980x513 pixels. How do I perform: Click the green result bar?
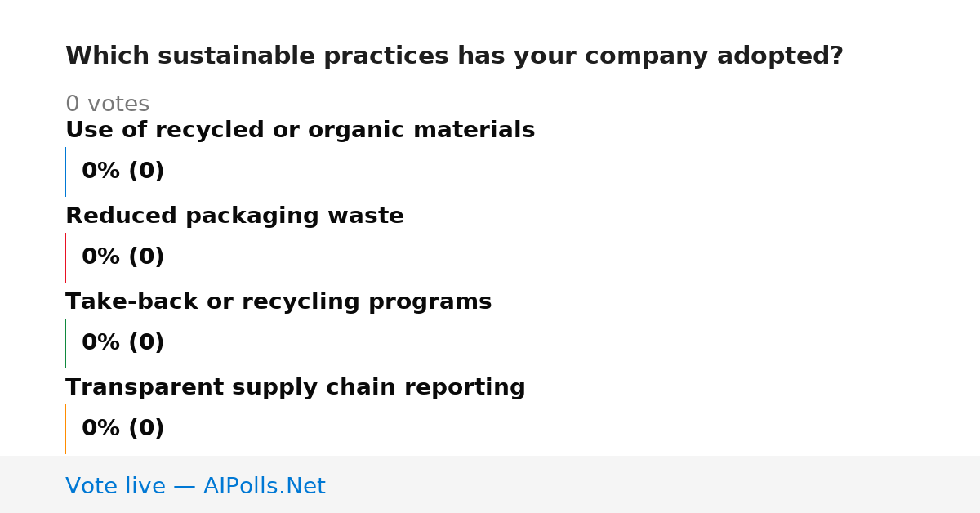65,343
